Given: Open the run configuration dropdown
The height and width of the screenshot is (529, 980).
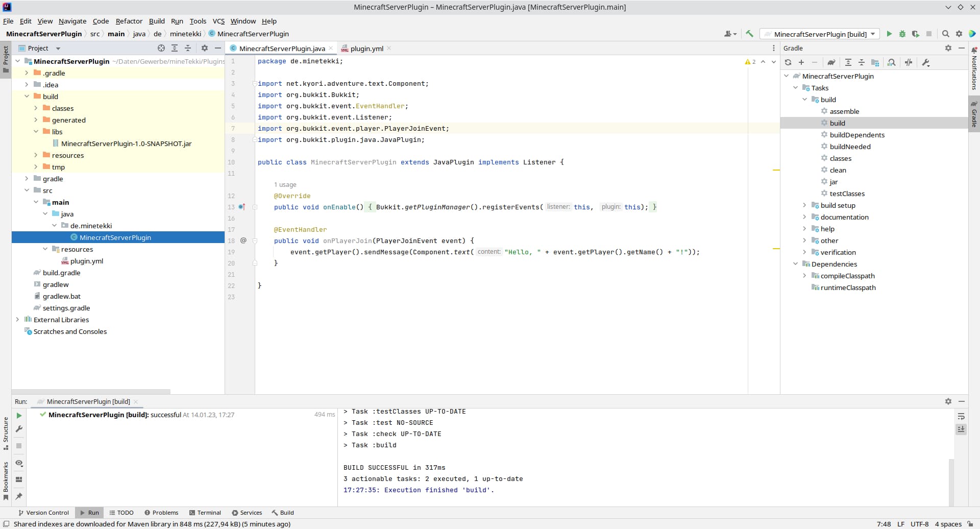Looking at the screenshot, I should pyautogui.click(x=820, y=34).
